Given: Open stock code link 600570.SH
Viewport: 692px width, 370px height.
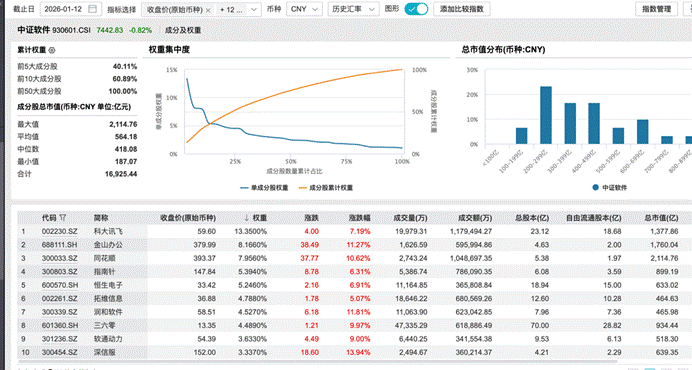Looking at the screenshot, I should click(x=60, y=285).
